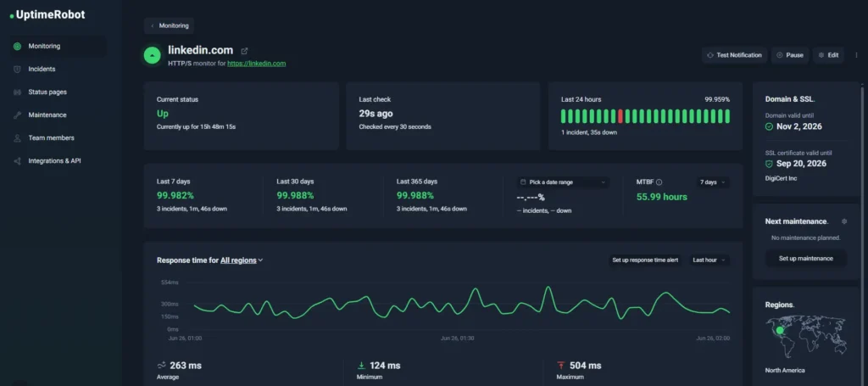Click the Maximum response time up-arrow icon

click(x=561, y=366)
